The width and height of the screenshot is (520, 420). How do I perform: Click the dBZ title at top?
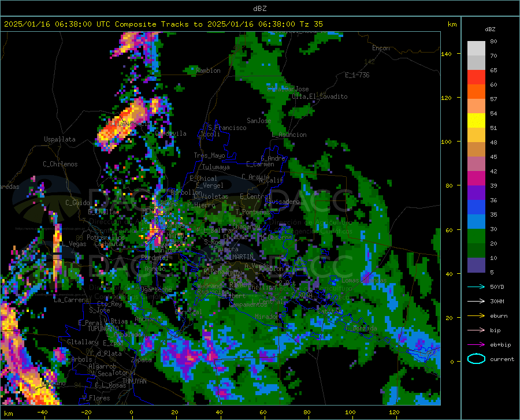tap(259, 9)
